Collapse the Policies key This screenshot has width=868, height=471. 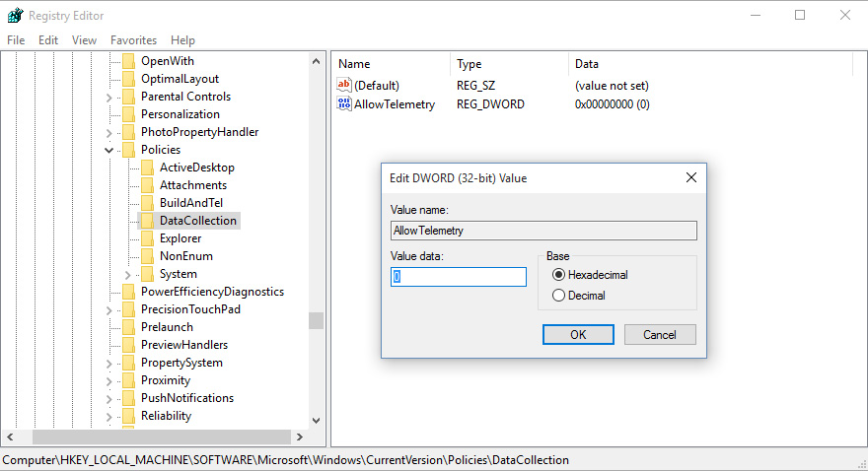(x=109, y=150)
